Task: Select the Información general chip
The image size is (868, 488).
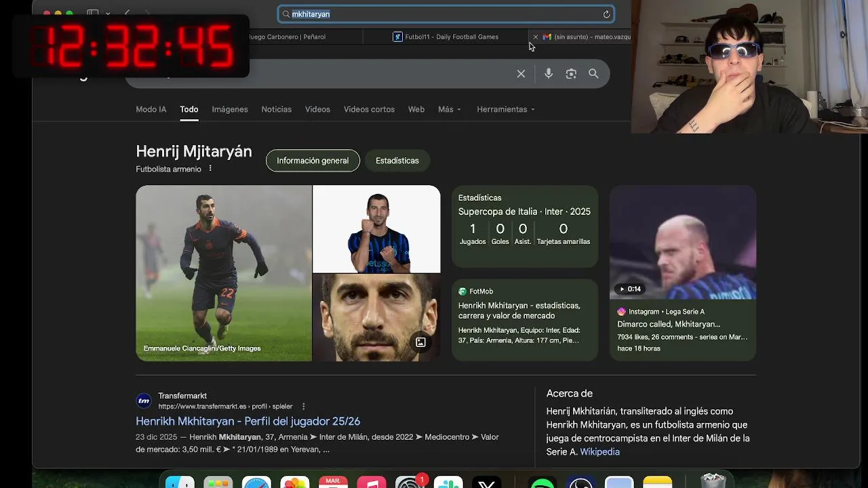Action: [x=313, y=161]
